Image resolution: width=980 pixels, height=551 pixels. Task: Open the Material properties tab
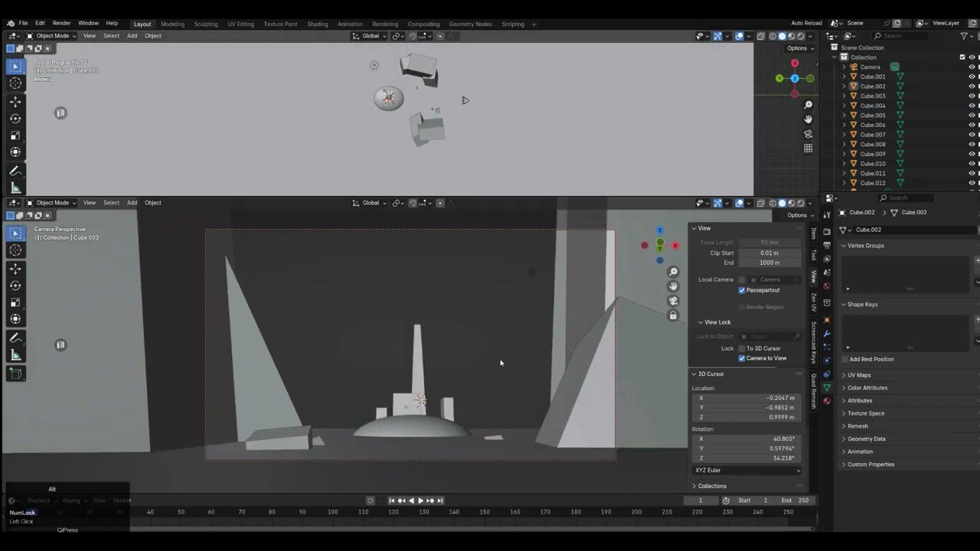827,401
